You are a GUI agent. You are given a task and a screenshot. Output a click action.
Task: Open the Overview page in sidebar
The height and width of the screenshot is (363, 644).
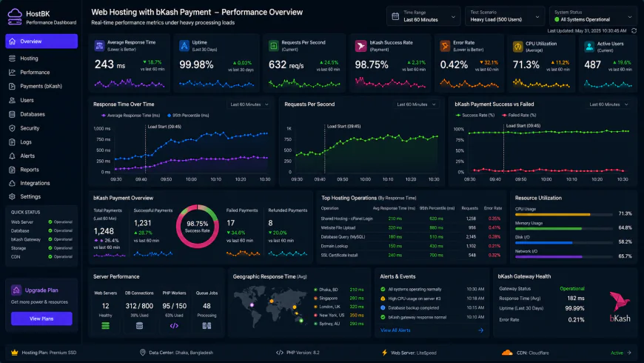41,41
